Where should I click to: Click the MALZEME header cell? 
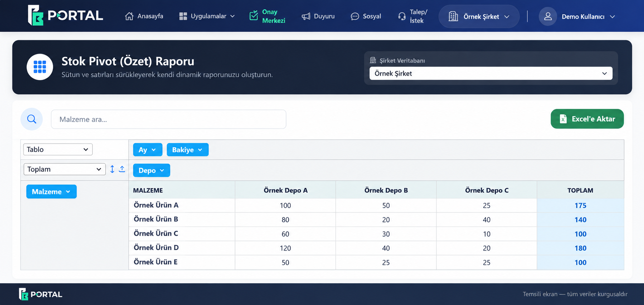coord(182,190)
